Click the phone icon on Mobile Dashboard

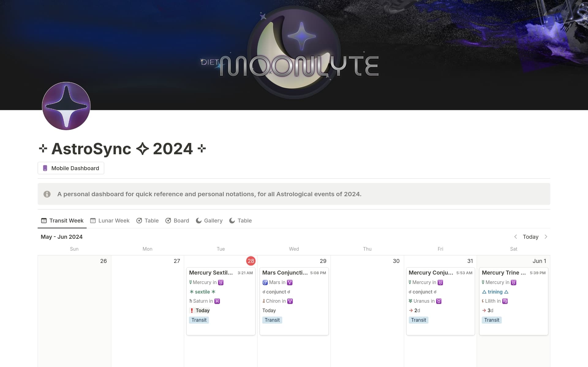(x=45, y=168)
